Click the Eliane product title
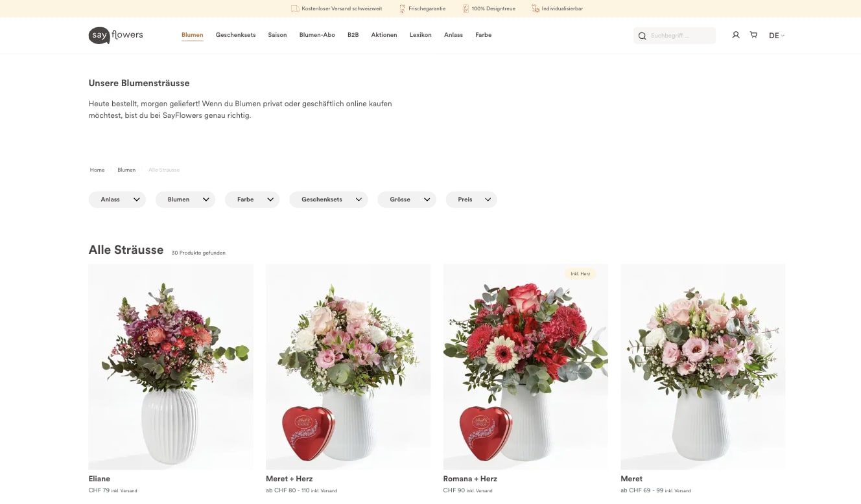 tap(99, 479)
